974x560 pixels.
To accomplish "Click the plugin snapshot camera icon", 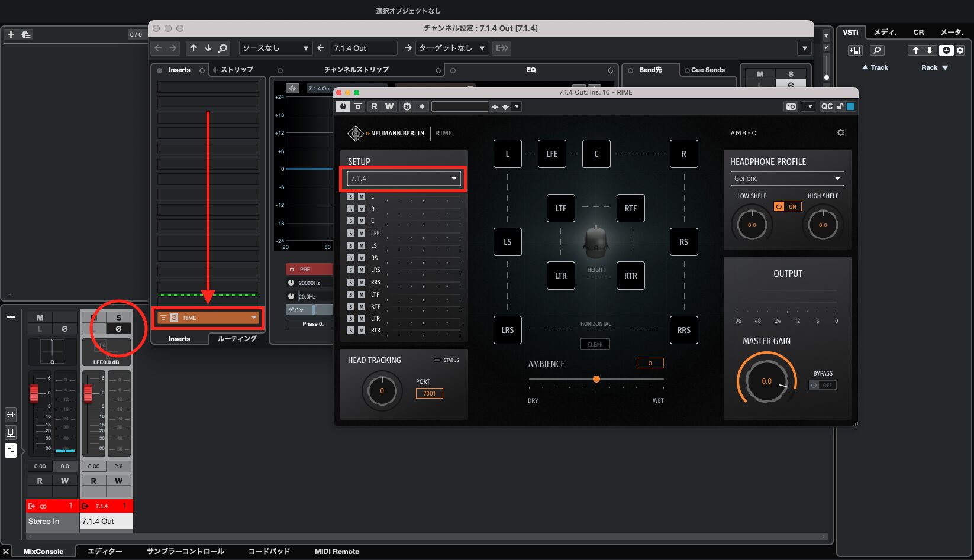I will [791, 106].
